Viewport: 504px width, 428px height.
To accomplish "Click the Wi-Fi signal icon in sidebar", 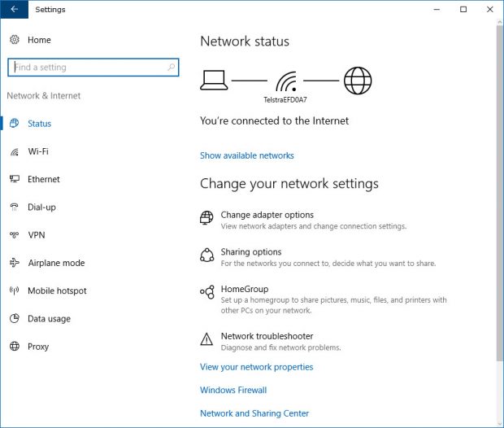I will click(x=15, y=151).
